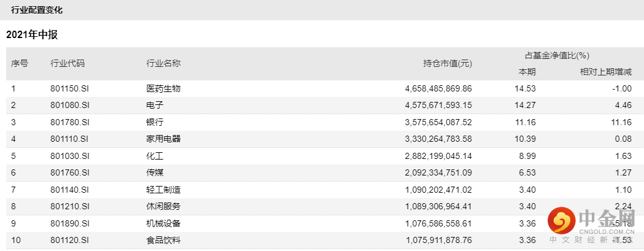The height and width of the screenshot is (251, 644).
Task: Select the 食品饮料 industry name
Action: (163, 240)
